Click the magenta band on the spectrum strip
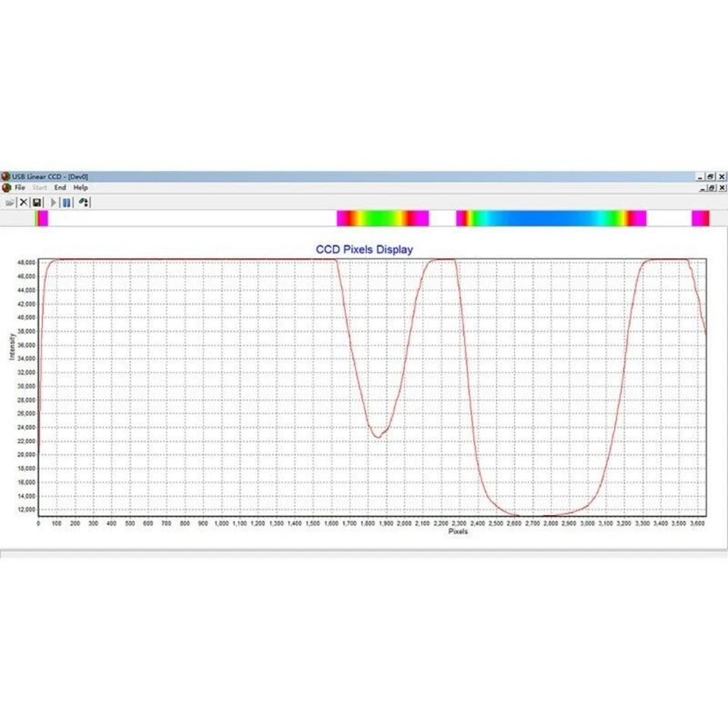 pyautogui.click(x=699, y=218)
